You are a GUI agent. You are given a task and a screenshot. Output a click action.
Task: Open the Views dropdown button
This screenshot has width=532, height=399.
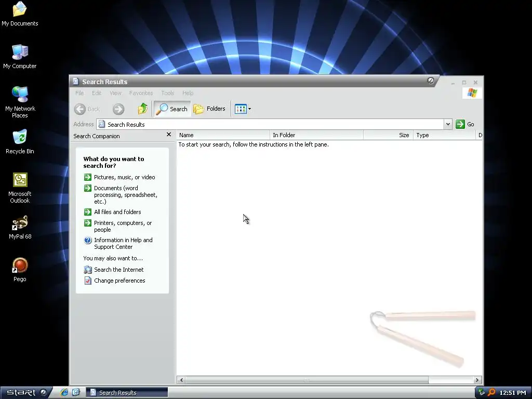pyautogui.click(x=243, y=109)
